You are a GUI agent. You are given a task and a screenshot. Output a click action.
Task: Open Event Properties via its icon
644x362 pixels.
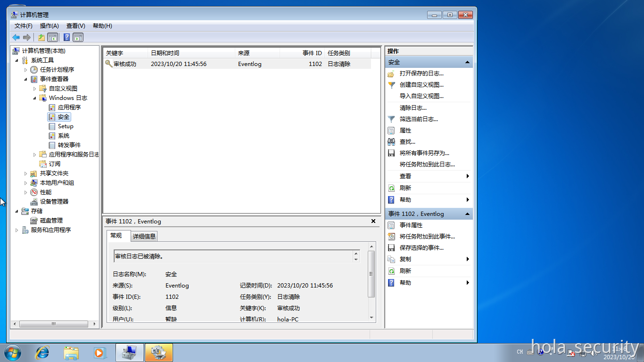(391, 225)
